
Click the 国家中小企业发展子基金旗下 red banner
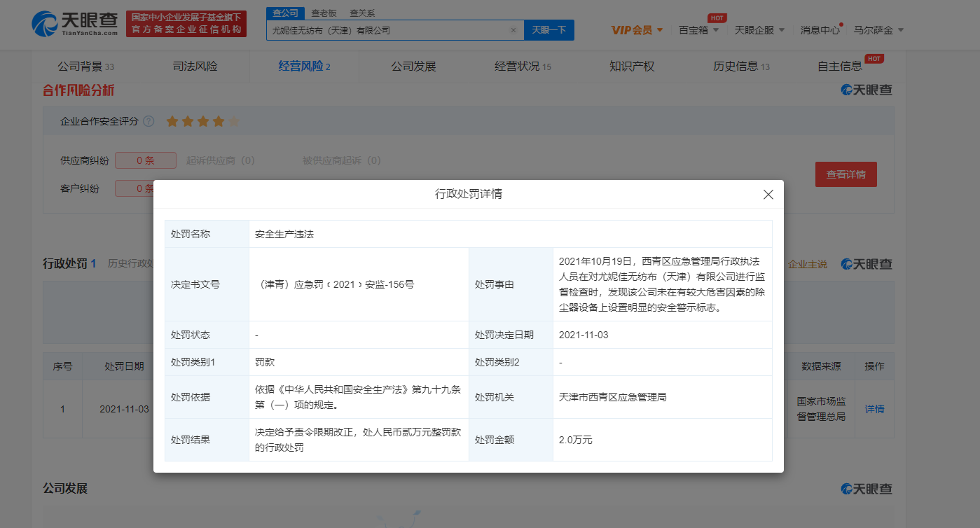tap(186, 24)
